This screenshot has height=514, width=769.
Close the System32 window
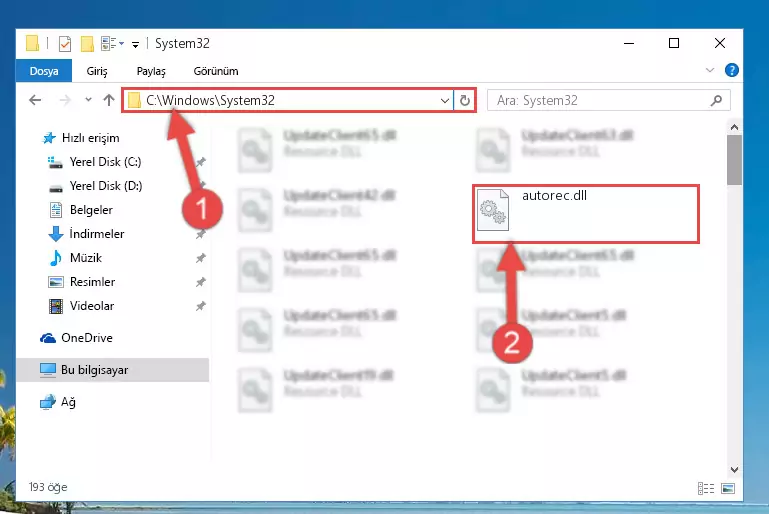719,44
